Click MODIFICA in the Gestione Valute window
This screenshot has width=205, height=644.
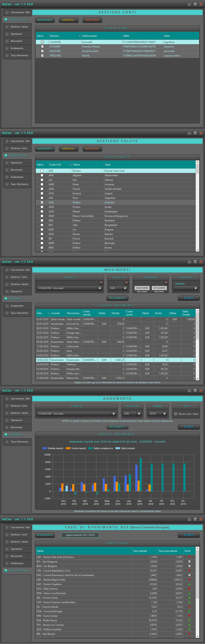click(68, 149)
